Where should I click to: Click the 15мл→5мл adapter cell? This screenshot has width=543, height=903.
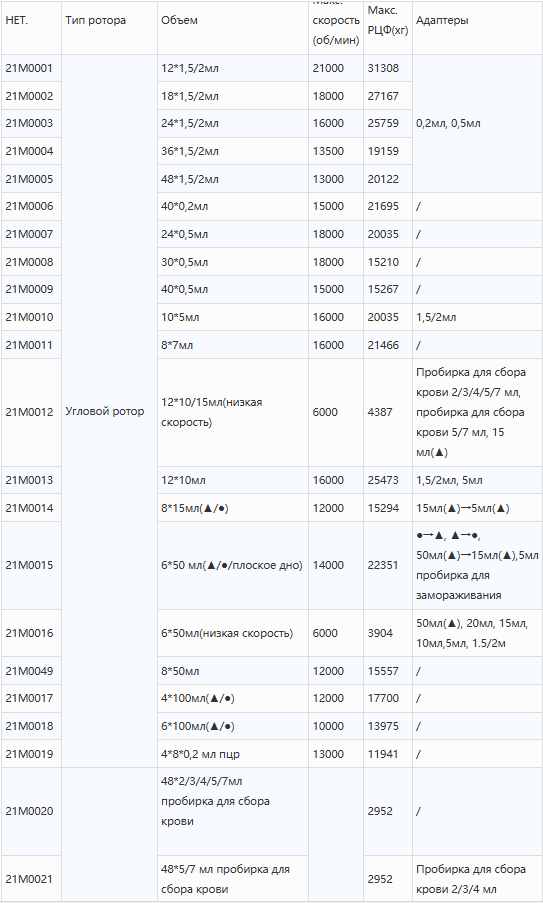point(463,508)
